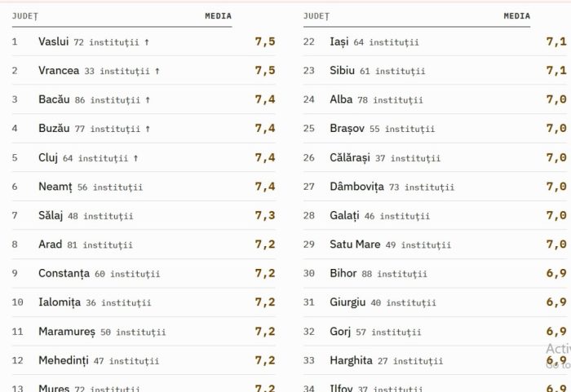Open the Sibiu county entry
The image size is (571, 392).
coord(435,71)
